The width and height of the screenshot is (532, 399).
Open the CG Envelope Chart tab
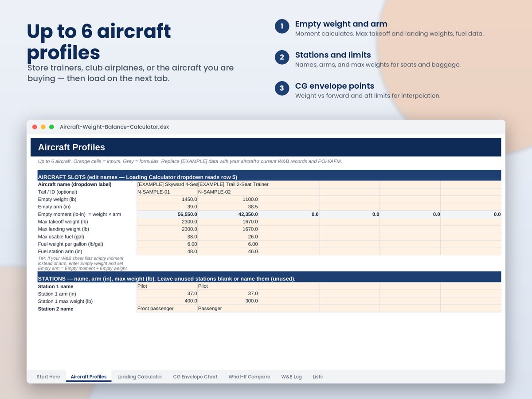click(x=195, y=377)
